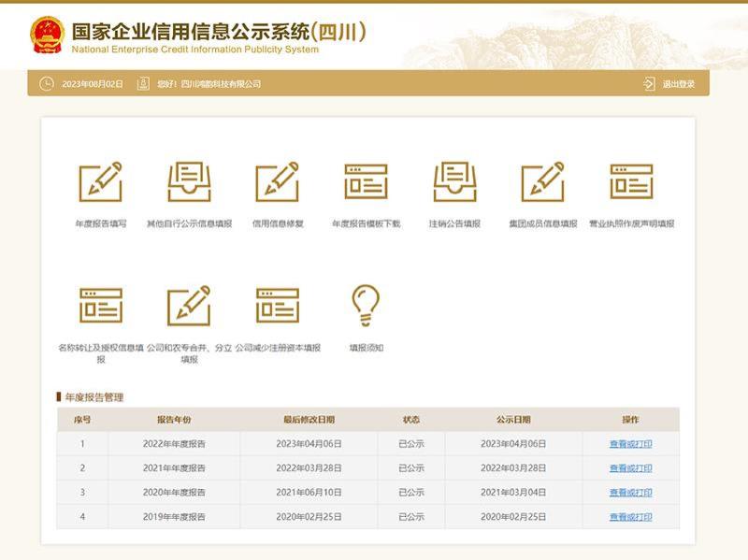
Task: Click 公司和农专合并、分立填报 icon
Action: (x=189, y=306)
